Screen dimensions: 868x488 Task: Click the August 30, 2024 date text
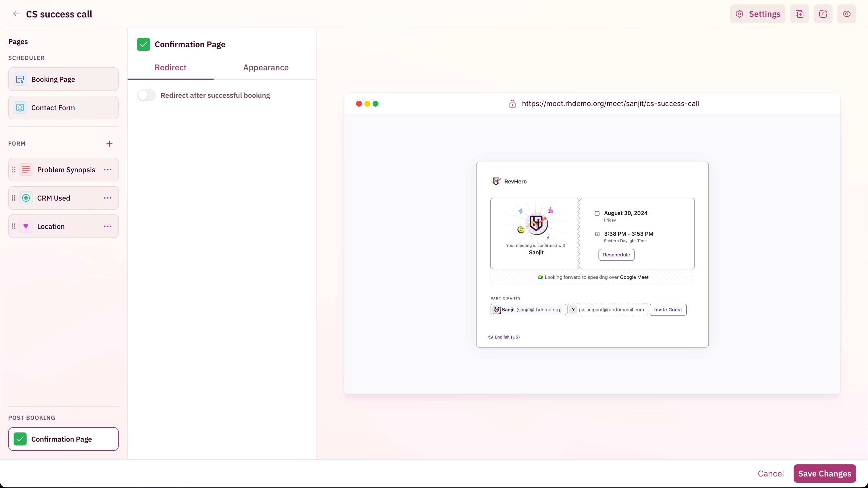click(626, 213)
